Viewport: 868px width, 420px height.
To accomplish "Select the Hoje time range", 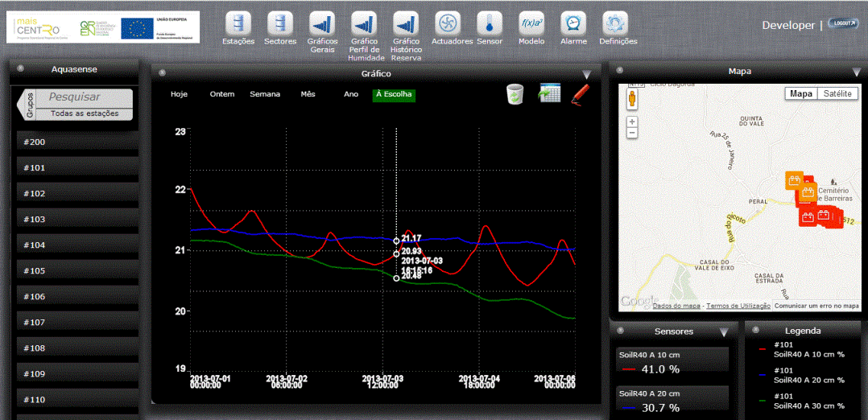I will [x=180, y=94].
